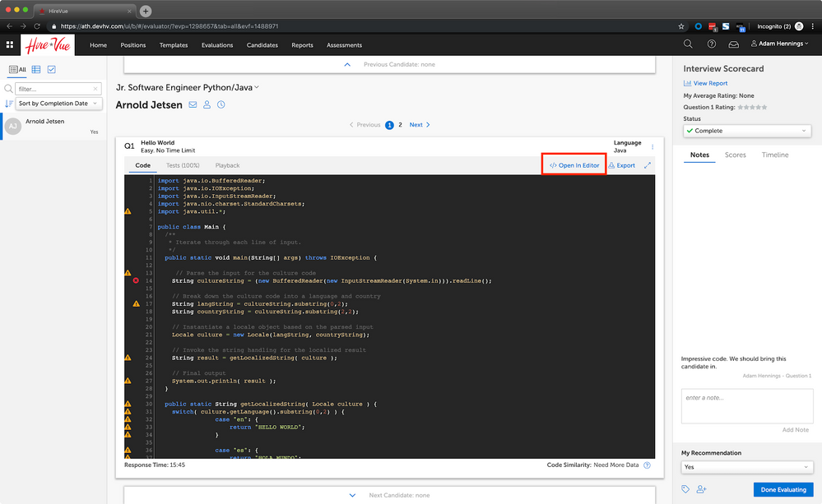Click the Done Evaluating button
The width and height of the screenshot is (822, 504).
click(x=782, y=489)
